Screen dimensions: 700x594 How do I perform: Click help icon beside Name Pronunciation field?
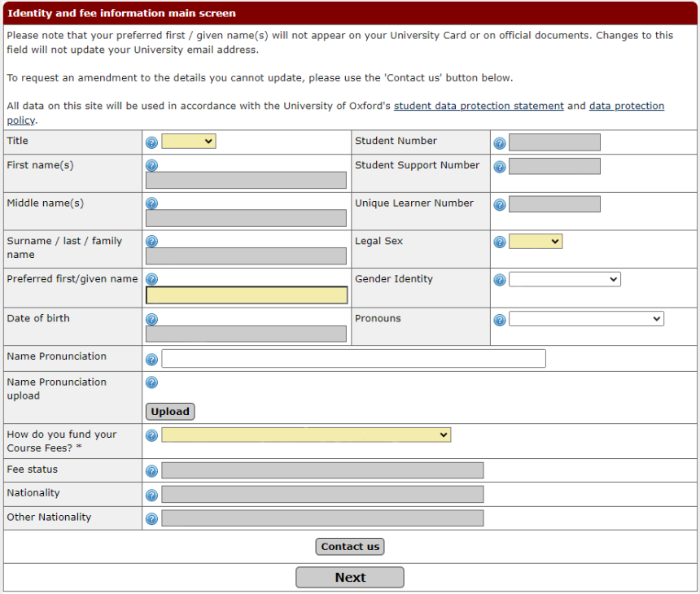click(151, 359)
